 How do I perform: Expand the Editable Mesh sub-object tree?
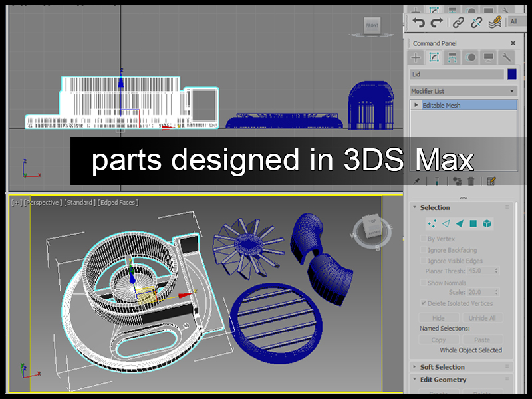pos(416,105)
